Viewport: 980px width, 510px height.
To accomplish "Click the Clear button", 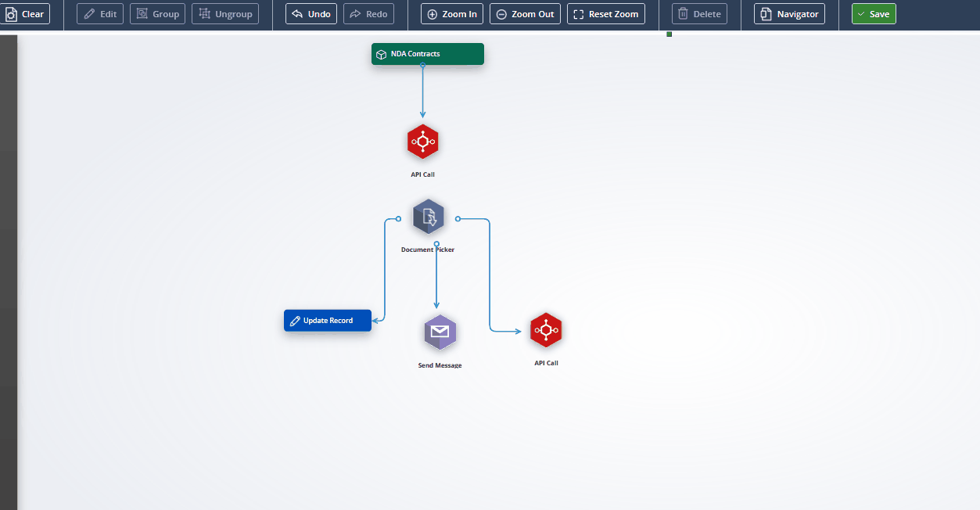I will (x=24, y=14).
